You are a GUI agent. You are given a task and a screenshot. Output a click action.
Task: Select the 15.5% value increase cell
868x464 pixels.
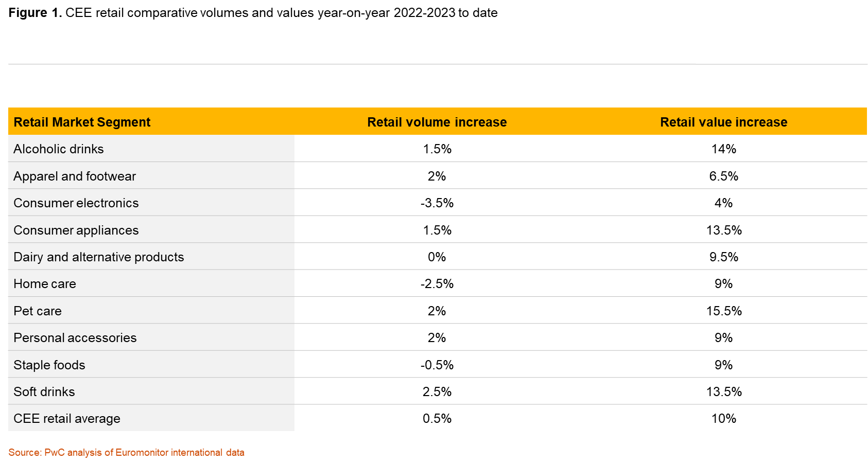tap(723, 311)
